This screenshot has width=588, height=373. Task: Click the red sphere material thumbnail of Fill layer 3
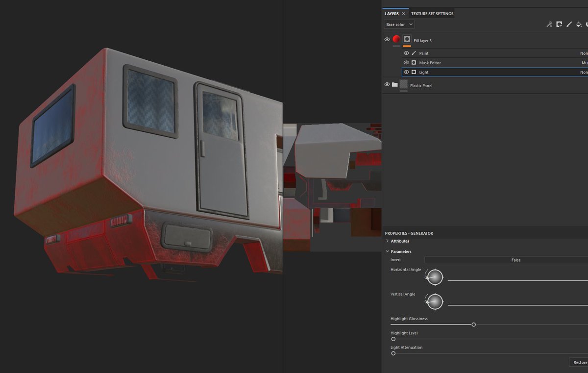tap(396, 39)
